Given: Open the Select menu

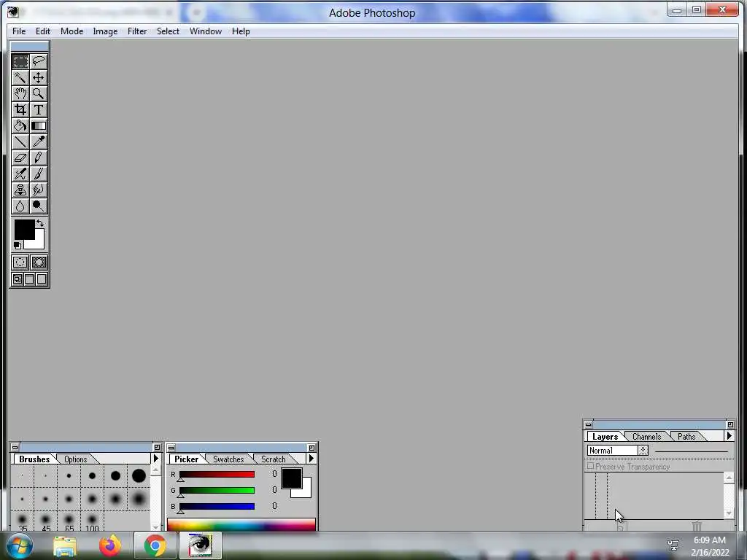Looking at the screenshot, I should pos(169,31).
